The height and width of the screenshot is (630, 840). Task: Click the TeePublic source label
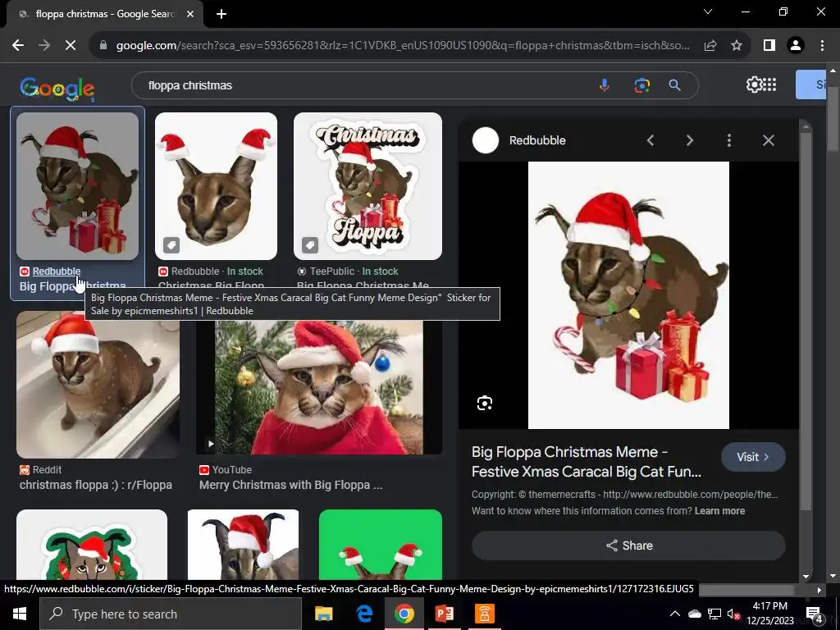pyautogui.click(x=332, y=271)
